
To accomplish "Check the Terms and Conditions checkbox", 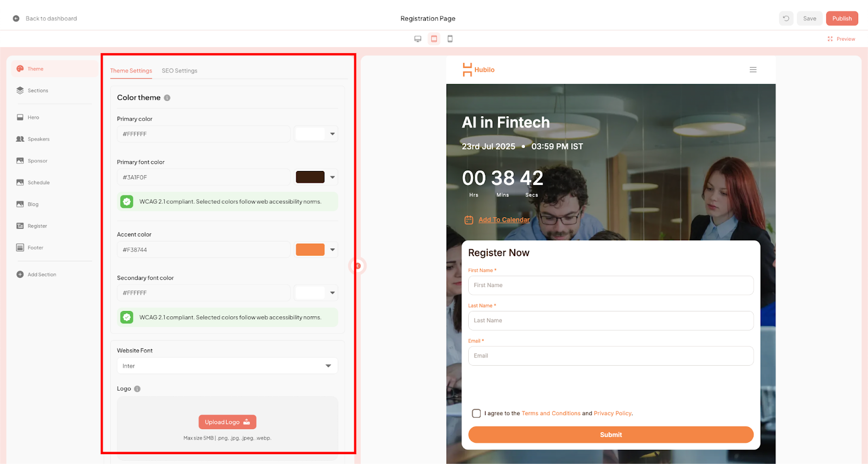I will click(x=476, y=414).
